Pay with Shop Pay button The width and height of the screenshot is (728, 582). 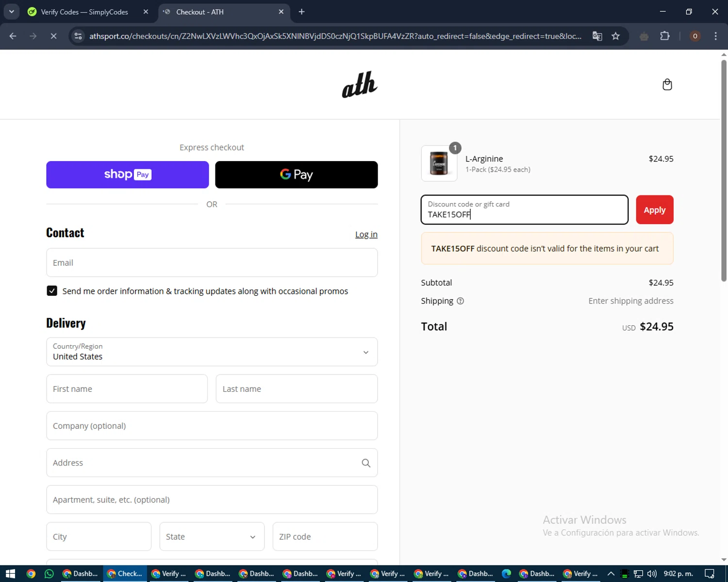click(128, 175)
